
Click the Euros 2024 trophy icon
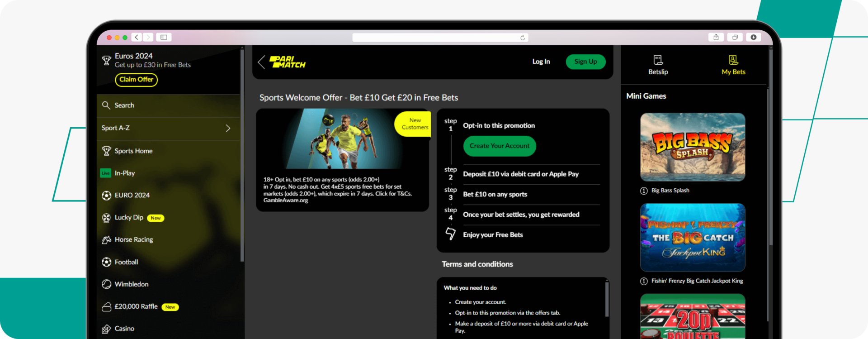106,60
